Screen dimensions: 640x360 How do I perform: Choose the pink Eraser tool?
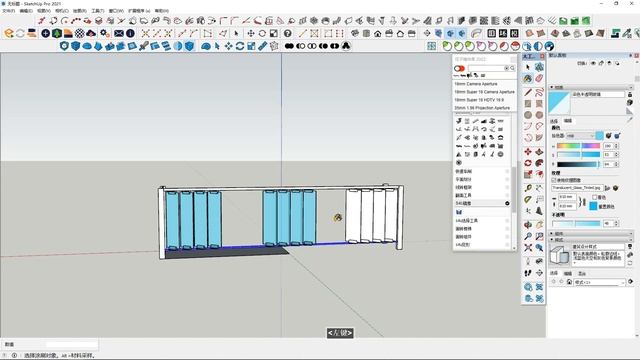pos(539,78)
